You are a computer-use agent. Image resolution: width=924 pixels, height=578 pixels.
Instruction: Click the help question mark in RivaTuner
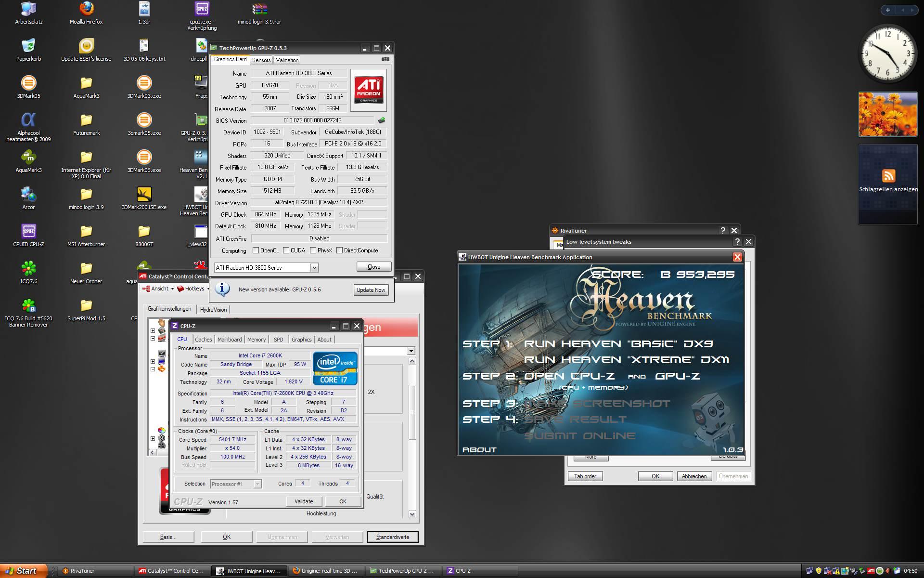722,231
